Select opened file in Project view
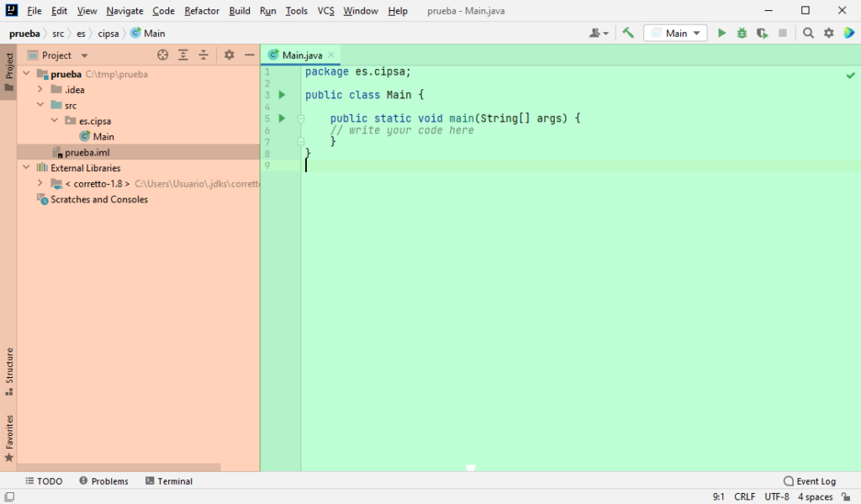The height and width of the screenshot is (504, 861). [x=162, y=55]
